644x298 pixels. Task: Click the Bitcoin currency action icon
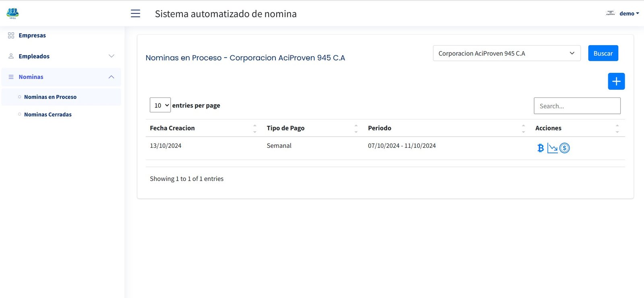[x=541, y=148]
